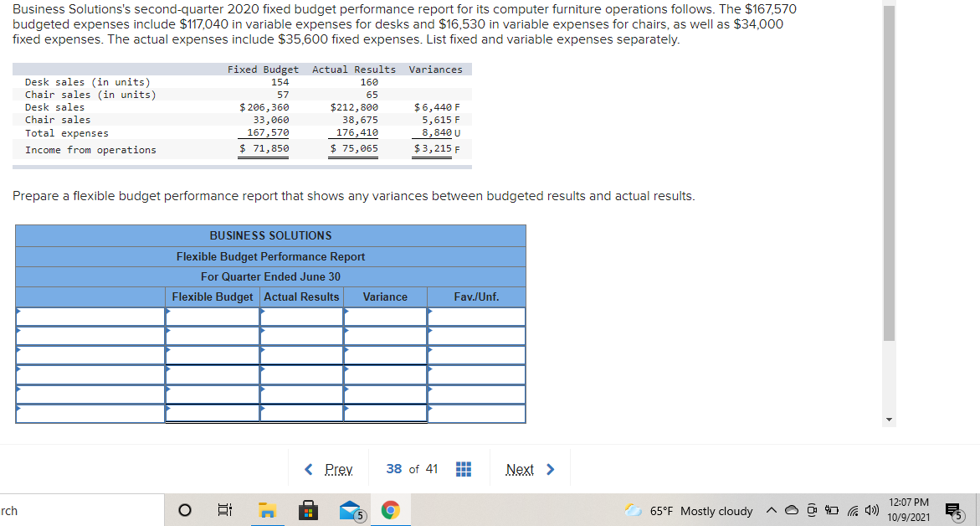Click the $3,215 F income variance
This screenshot has width=980, height=526.
pos(437,148)
